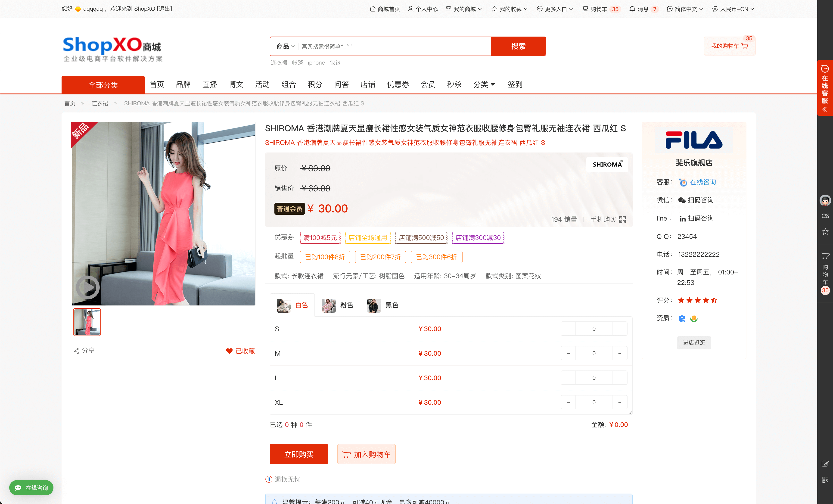Image resolution: width=833 pixels, height=504 pixels.
Task: Expand the 商品 search type dropdown
Action: tap(285, 46)
